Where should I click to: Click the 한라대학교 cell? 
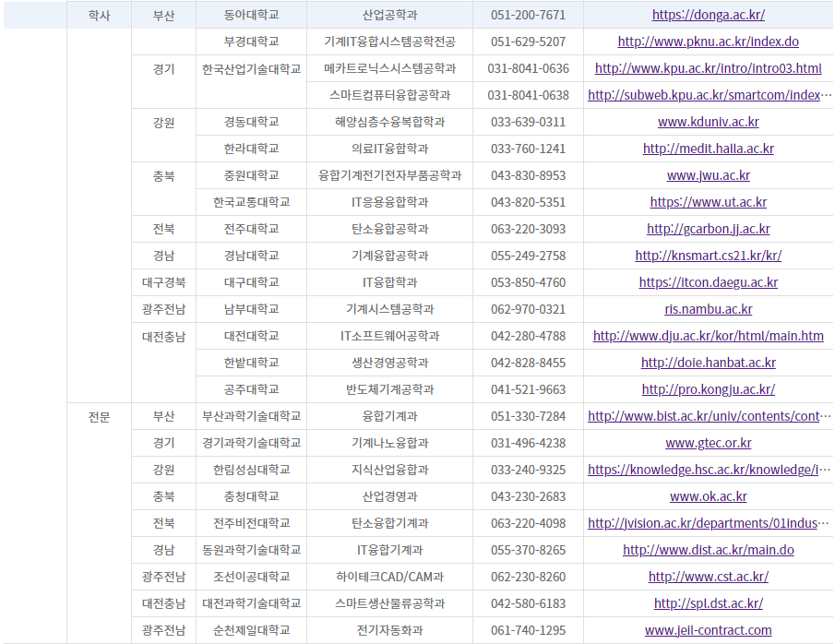point(251,149)
